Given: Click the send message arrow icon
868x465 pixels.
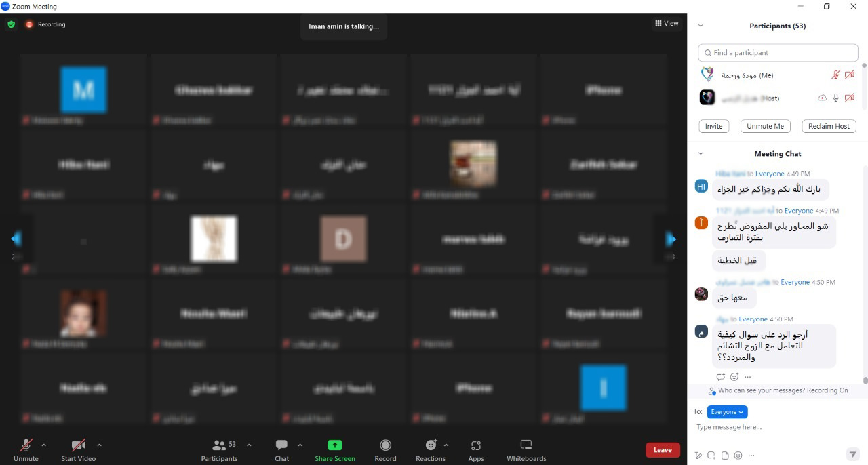Looking at the screenshot, I should tap(852, 454).
